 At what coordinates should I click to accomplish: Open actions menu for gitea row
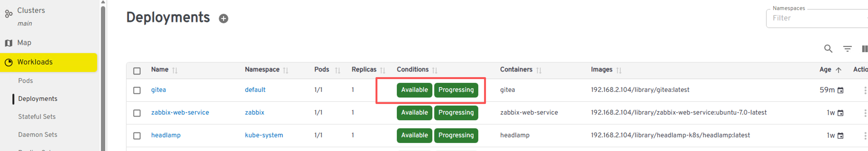click(x=865, y=90)
